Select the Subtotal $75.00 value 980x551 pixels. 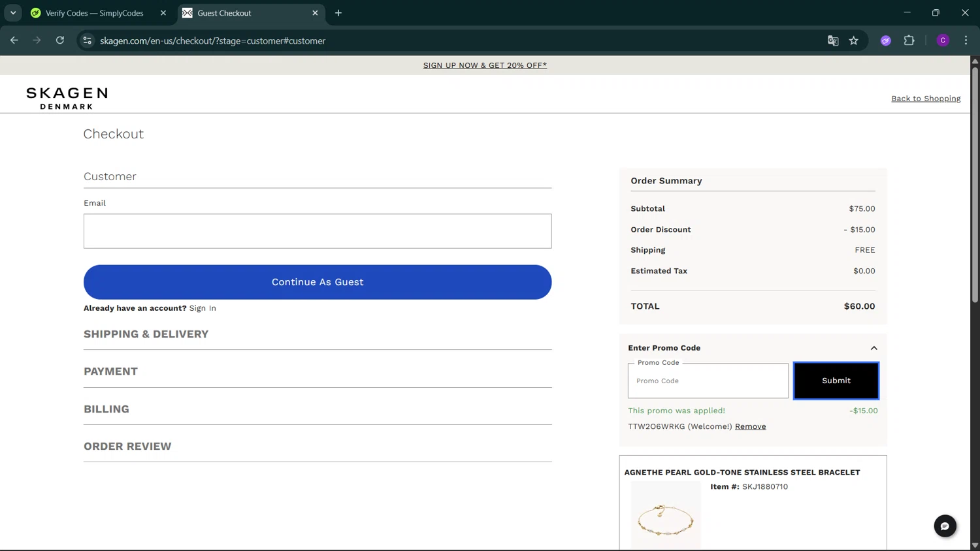click(x=862, y=209)
